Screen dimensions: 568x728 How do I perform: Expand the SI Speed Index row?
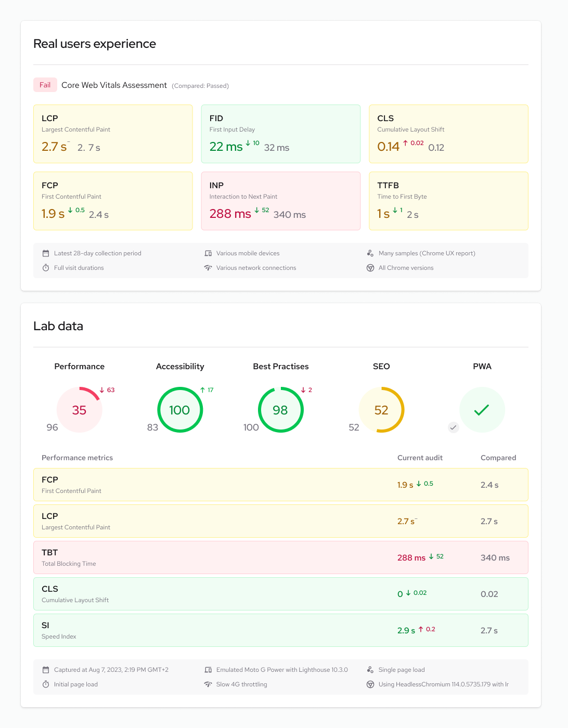pos(281,630)
